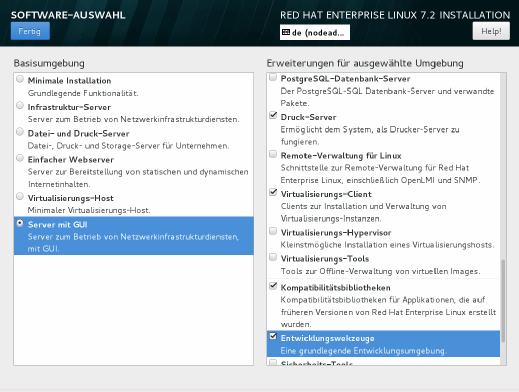
Task: Select Minimale Installation radio button
Action: [20, 79]
